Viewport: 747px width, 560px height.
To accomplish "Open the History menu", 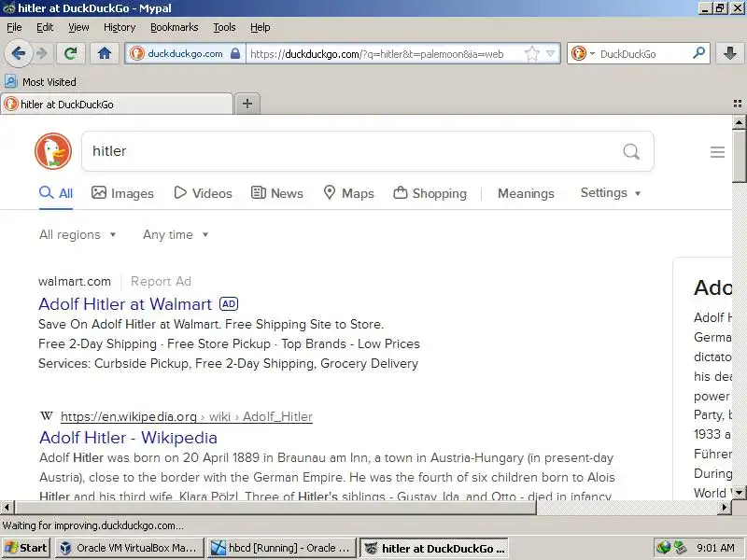I will point(120,27).
